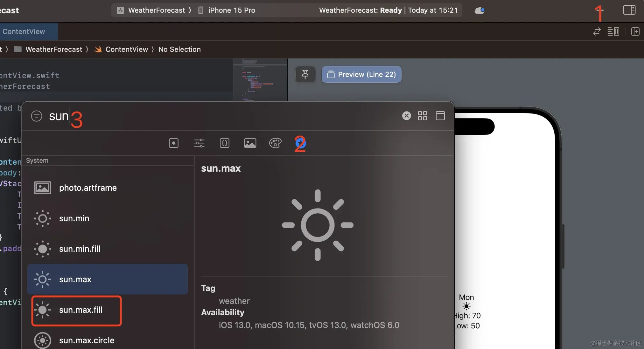Toggle the library details panel button
The image size is (644, 349).
pyautogui.click(x=440, y=116)
